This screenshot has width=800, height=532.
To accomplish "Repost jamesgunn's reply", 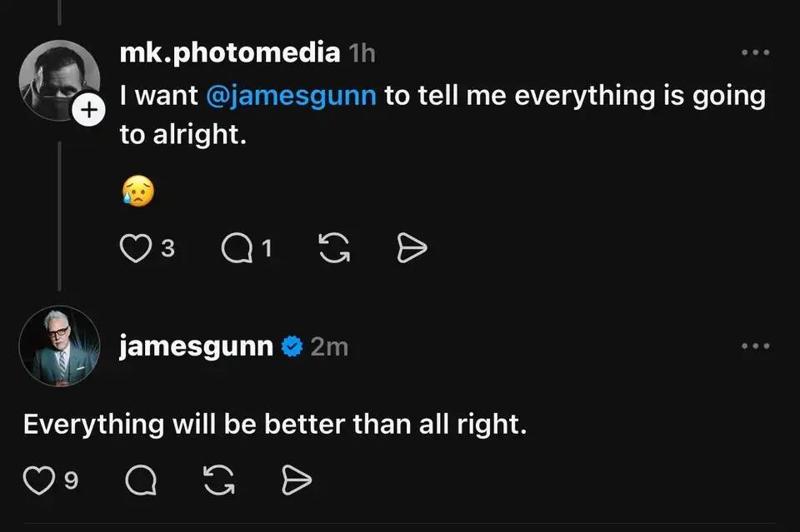I will coord(219,480).
